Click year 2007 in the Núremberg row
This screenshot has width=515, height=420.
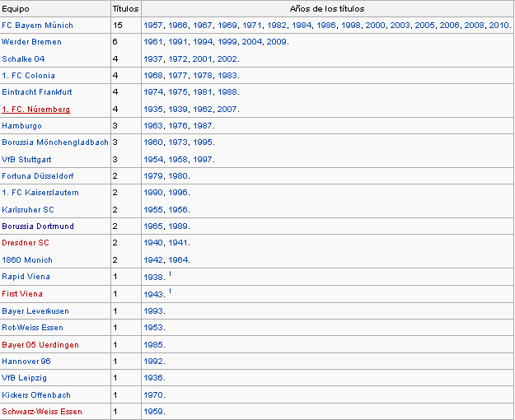227,109
